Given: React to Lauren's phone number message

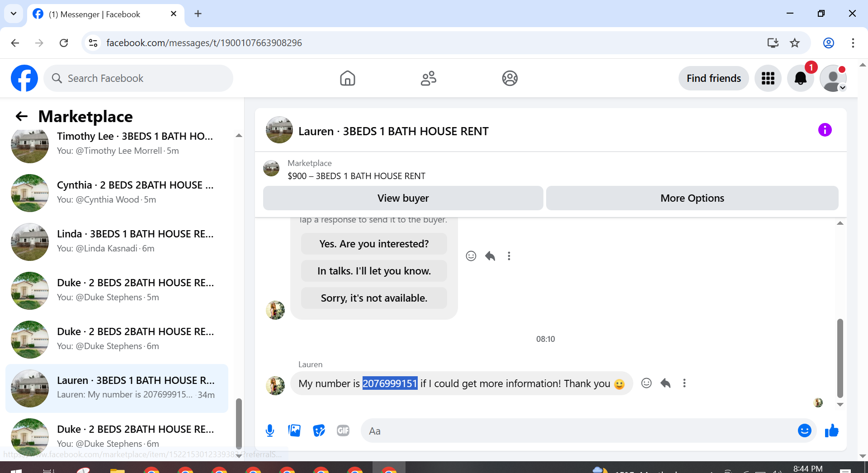Looking at the screenshot, I should [646, 383].
